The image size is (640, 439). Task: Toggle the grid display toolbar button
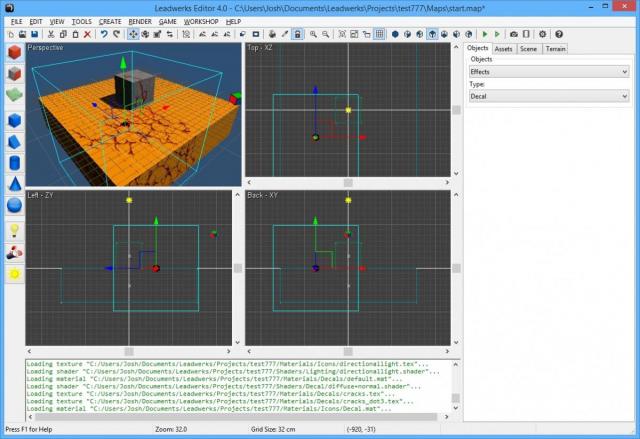tap(379, 33)
